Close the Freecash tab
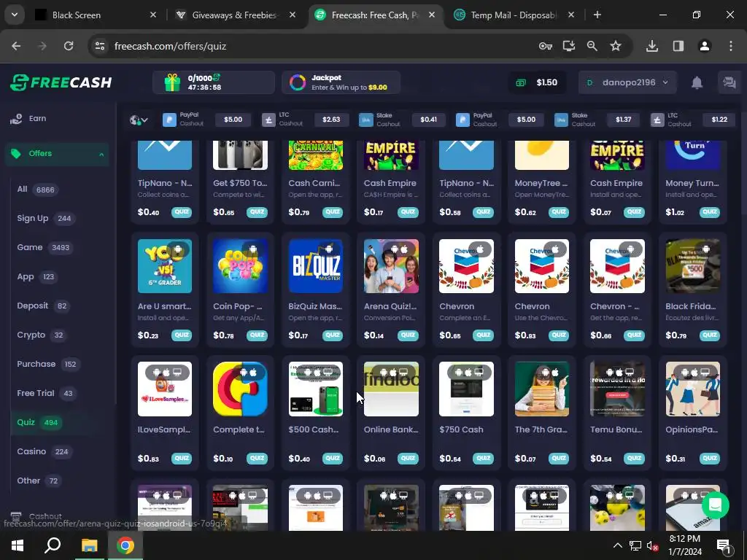Viewport: 747px width, 560px height. (432, 15)
